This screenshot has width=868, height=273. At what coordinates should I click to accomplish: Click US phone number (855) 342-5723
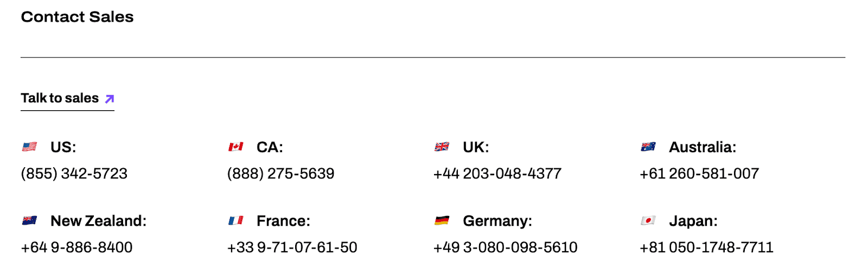coord(74,174)
